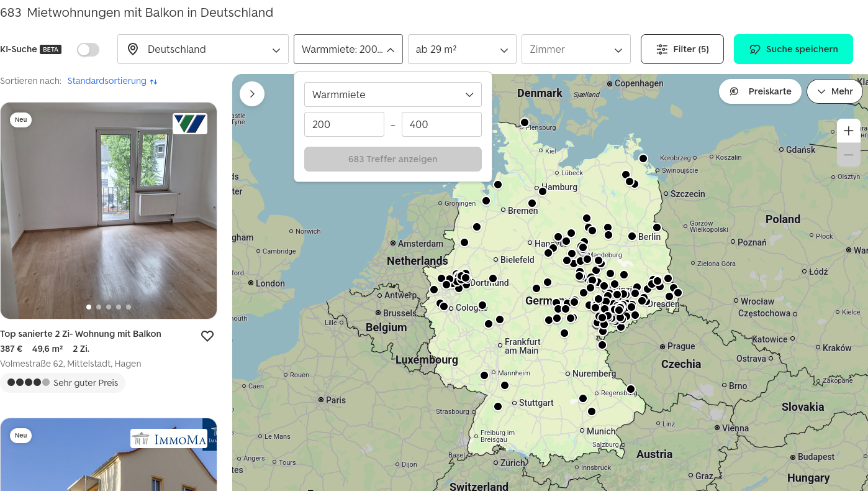
Task: Toggle the KI-Suche switch
Action: pos(88,50)
